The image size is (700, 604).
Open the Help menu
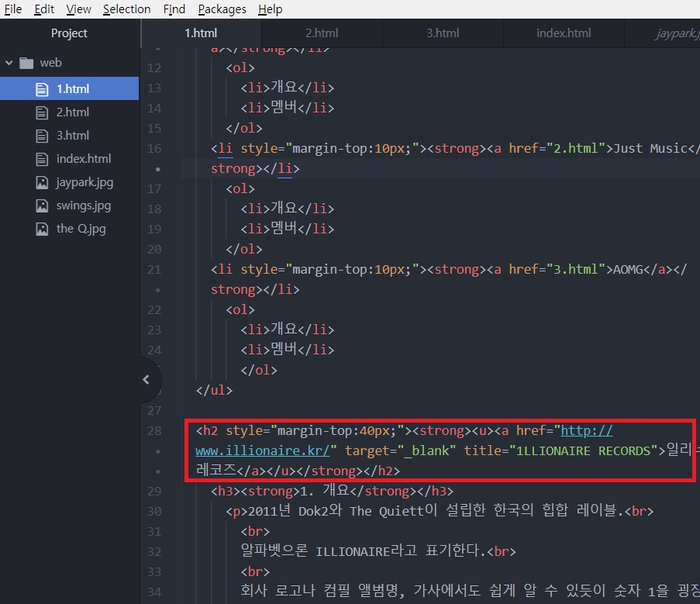(270, 9)
